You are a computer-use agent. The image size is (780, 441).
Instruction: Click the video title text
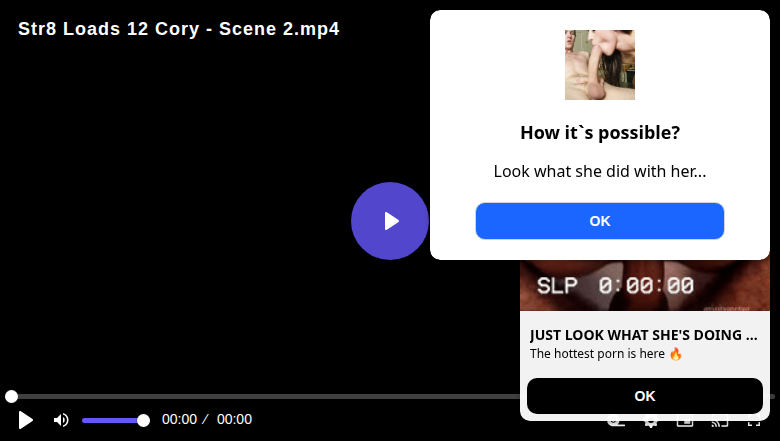179,29
